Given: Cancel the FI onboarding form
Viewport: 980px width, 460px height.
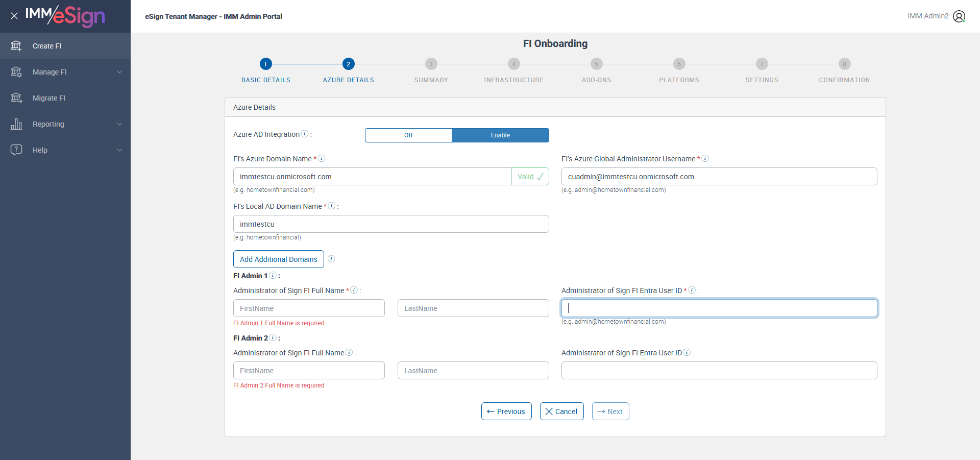Looking at the screenshot, I should click(x=561, y=411).
